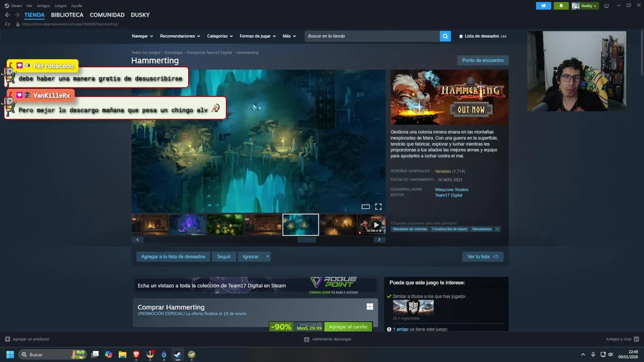644x362 pixels.
Task: Play the video thumbnail in the strip
Action: pos(373,225)
